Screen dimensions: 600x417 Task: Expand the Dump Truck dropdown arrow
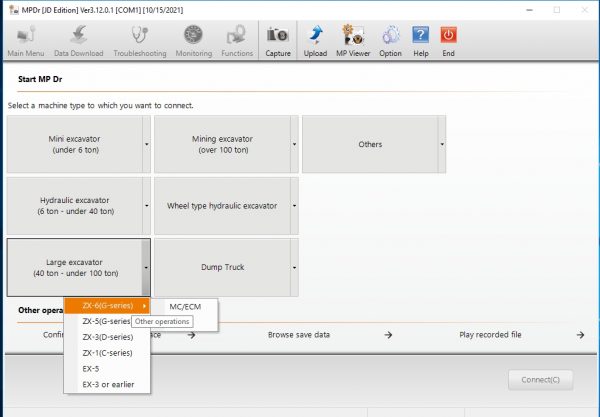pyautogui.click(x=294, y=267)
